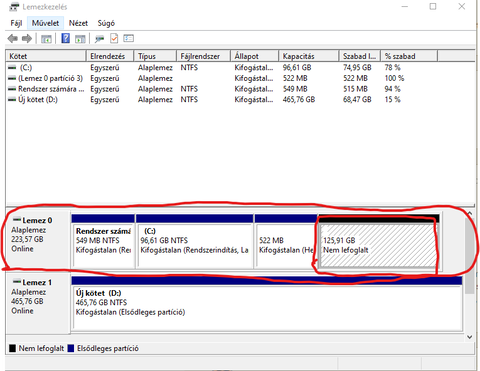480x371 pixels.
Task: Click the NTFS cell in the (C:) row
Action: (189, 68)
